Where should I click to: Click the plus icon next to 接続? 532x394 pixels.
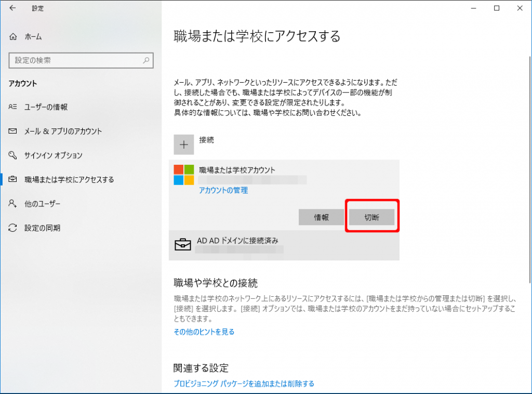183,144
